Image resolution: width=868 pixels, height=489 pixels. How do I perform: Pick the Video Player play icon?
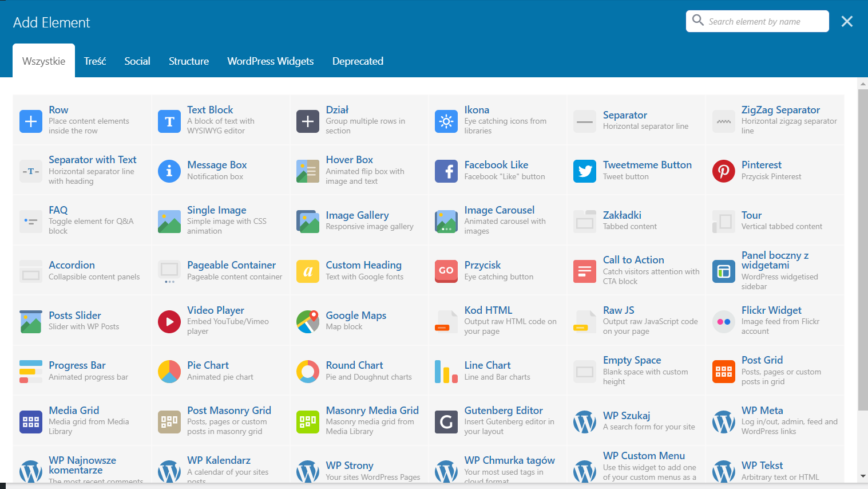pos(169,322)
